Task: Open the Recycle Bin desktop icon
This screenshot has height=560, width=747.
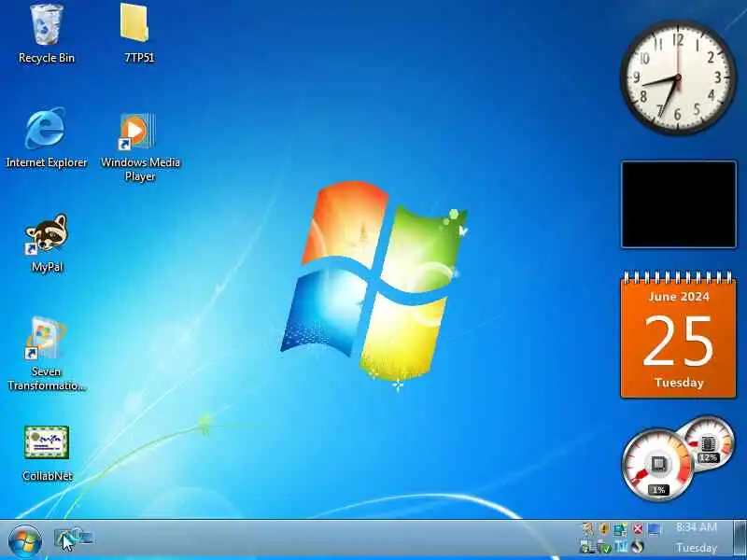Action: 46,34
